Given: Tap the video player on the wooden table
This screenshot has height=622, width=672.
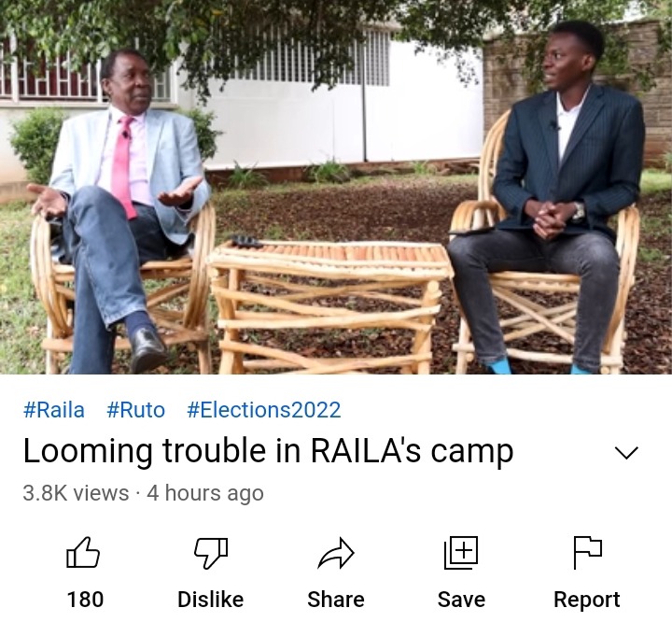Looking at the screenshot, I should click(329, 306).
